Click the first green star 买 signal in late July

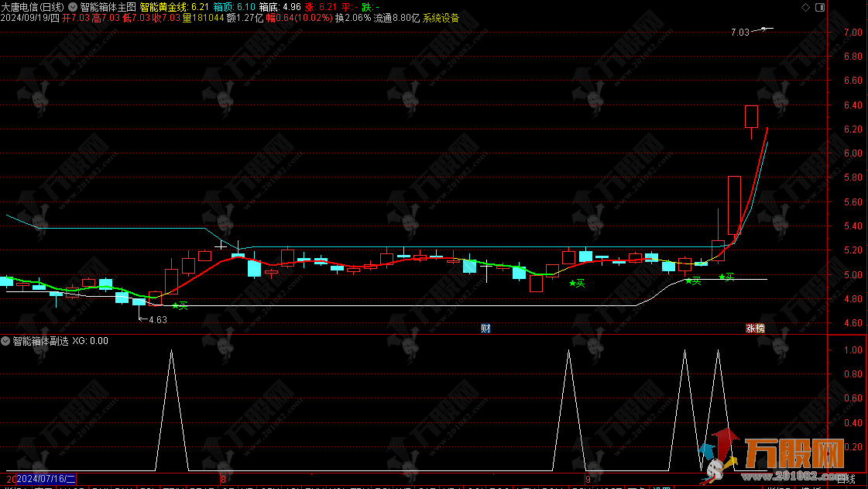tap(180, 305)
